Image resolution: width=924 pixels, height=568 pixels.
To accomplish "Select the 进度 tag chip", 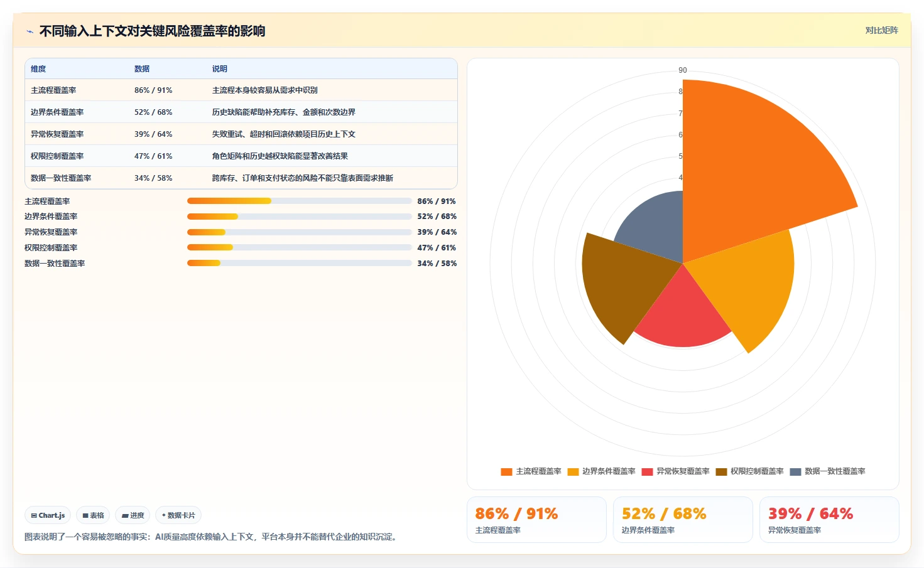I will tap(133, 515).
